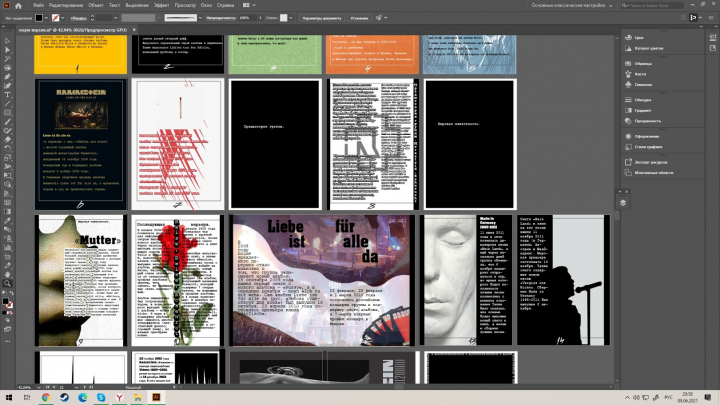The width and height of the screenshot is (720, 405).
Task: Select the Eyedropper tool
Action: [x=7, y=220]
